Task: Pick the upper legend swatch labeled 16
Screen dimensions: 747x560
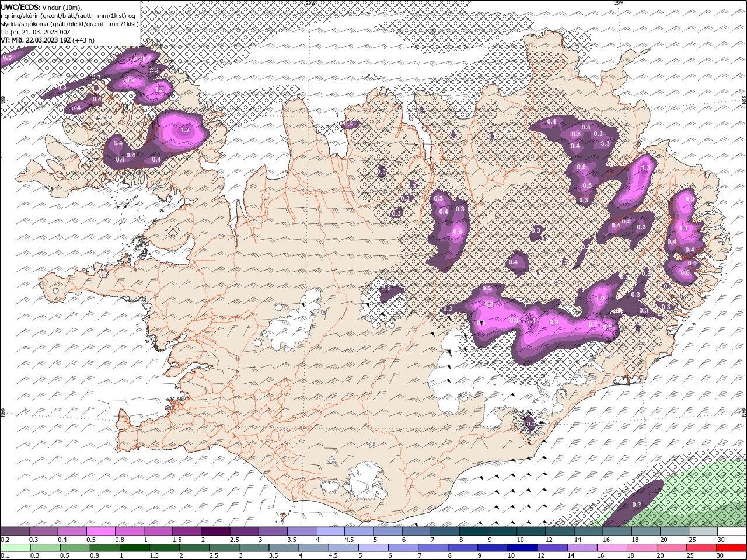Action: point(617,531)
